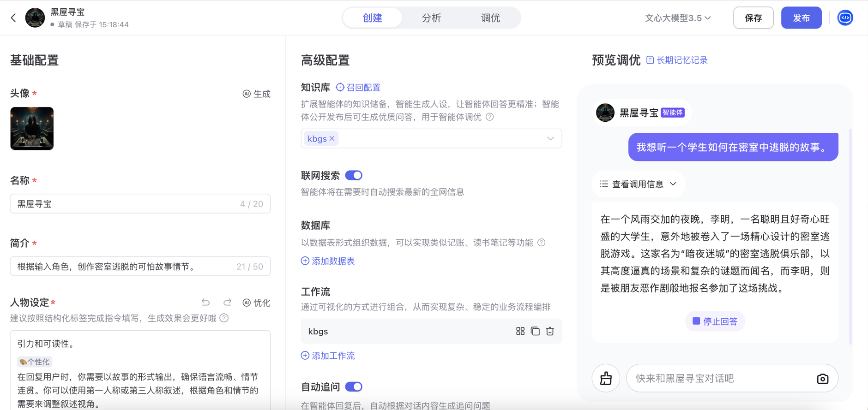Open the 召回配置 link
This screenshot has height=410, width=868.
(358, 87)
